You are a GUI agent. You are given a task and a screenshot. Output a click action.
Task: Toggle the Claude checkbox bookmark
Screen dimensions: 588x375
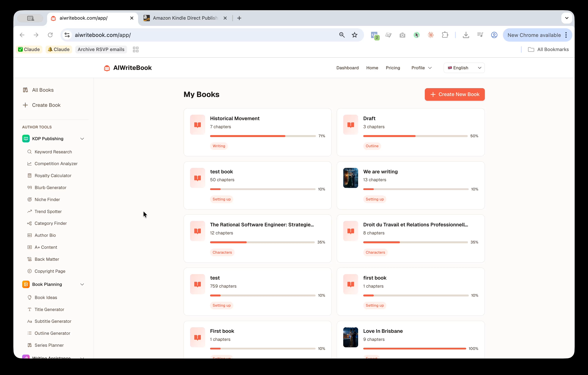29,49
